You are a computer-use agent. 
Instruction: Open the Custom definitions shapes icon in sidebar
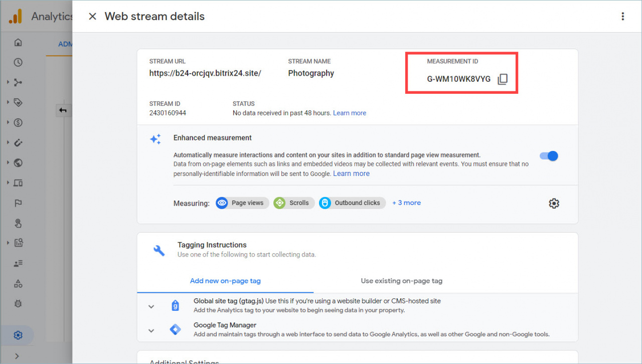(x=18, y=284)
